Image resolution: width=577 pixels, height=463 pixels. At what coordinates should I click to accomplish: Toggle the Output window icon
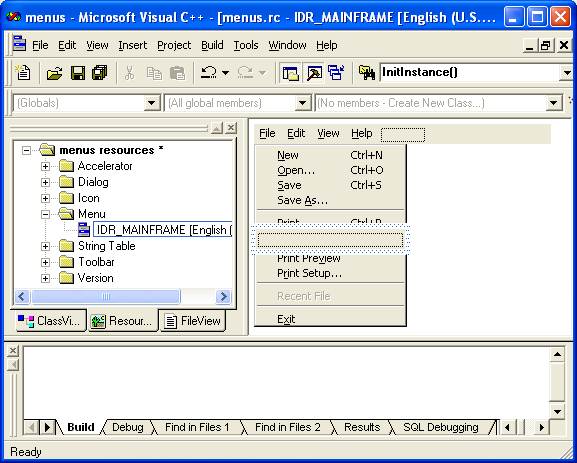(x=314, y=73)
